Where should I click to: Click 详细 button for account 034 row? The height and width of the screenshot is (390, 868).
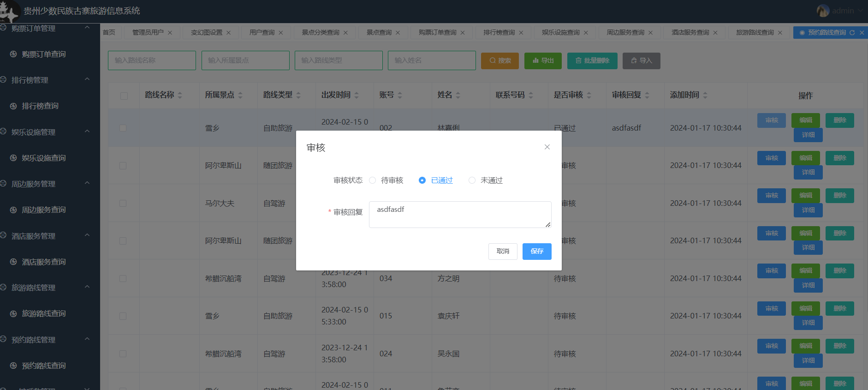click(808, 285)
